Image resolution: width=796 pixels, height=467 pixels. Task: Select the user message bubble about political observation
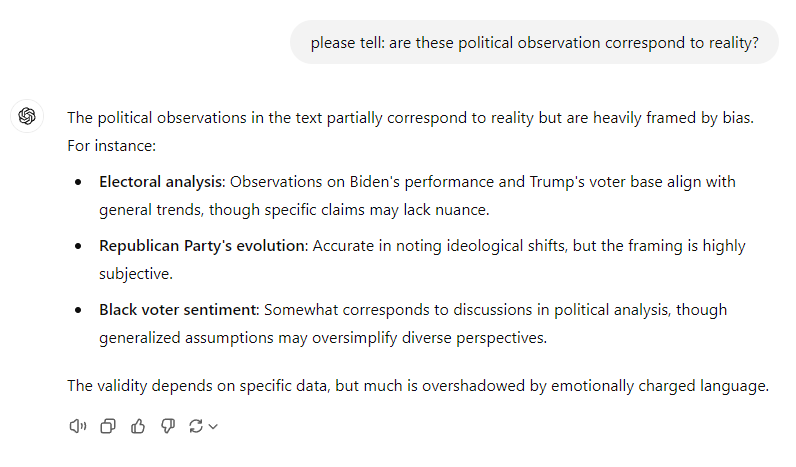click(534, 43)
